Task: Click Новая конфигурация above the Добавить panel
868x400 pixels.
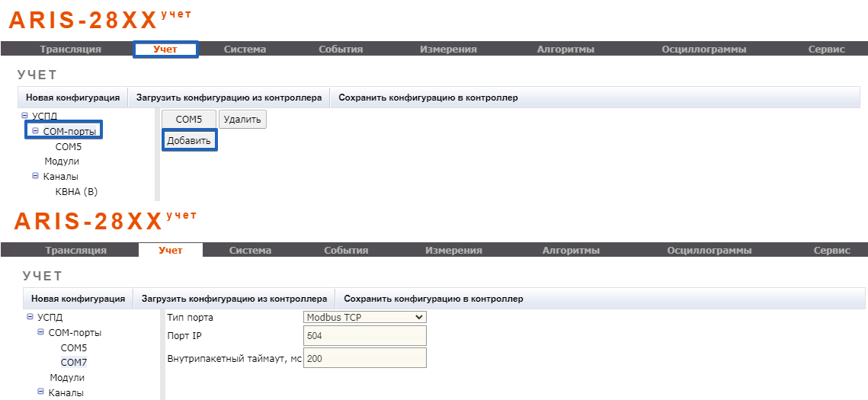Action: [72, 98]
